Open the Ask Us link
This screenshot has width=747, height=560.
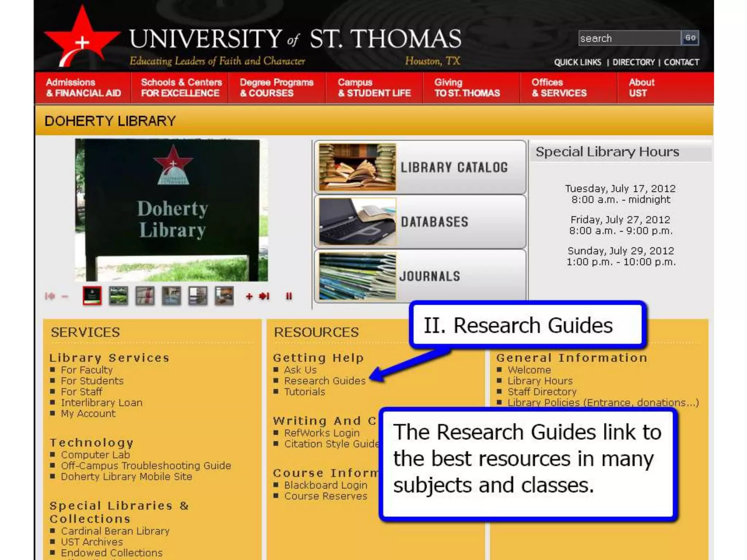click(300, 370)
